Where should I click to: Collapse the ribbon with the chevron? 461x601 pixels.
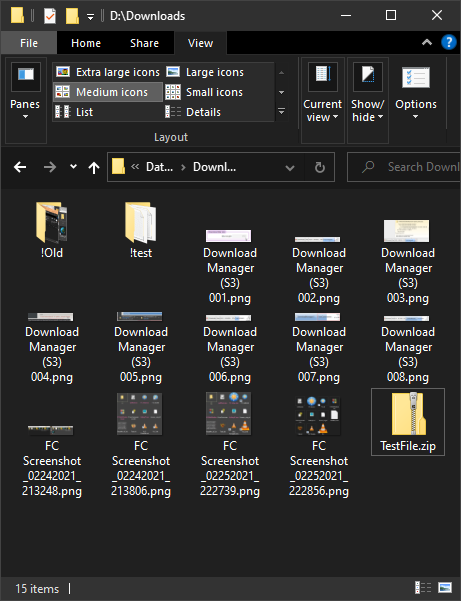click(x=427, y=42)
